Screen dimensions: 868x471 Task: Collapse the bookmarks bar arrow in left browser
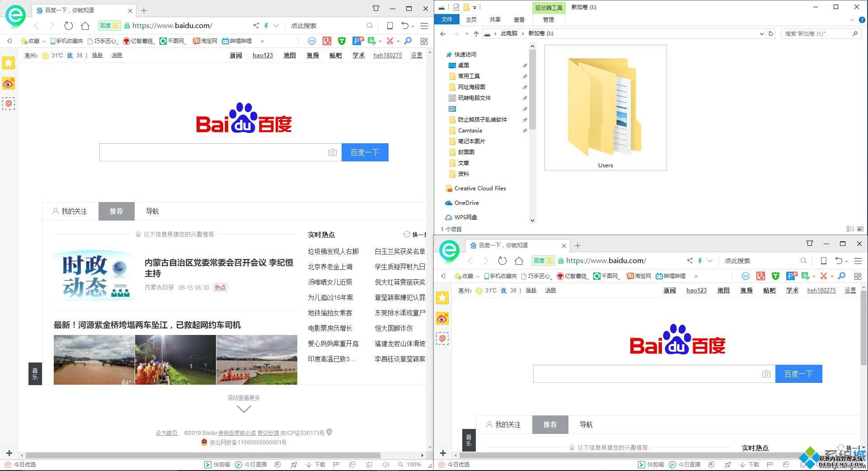[9, 41]
